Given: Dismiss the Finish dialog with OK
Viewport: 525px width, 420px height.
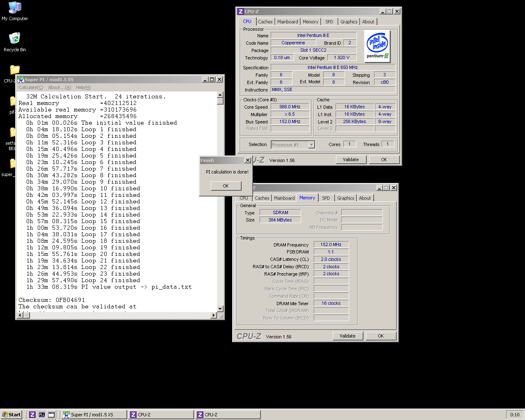Looking at the screenshot, I should pyautogui.click(x=226, y=186).
